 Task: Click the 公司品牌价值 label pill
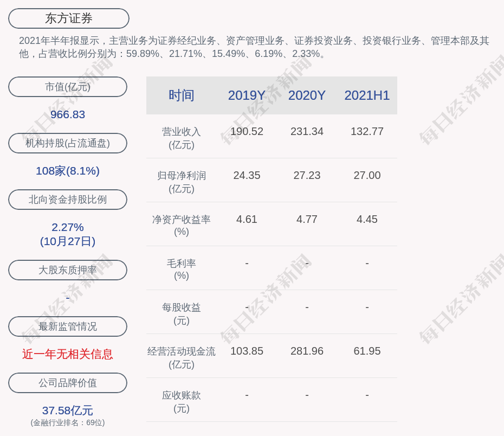click(68, 383)
